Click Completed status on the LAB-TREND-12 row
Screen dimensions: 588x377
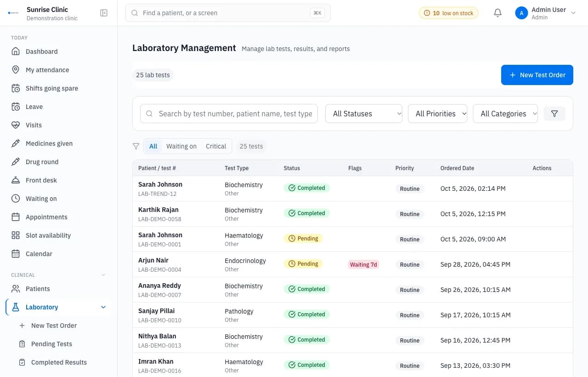pyautogui.click(x=306, y=188)
